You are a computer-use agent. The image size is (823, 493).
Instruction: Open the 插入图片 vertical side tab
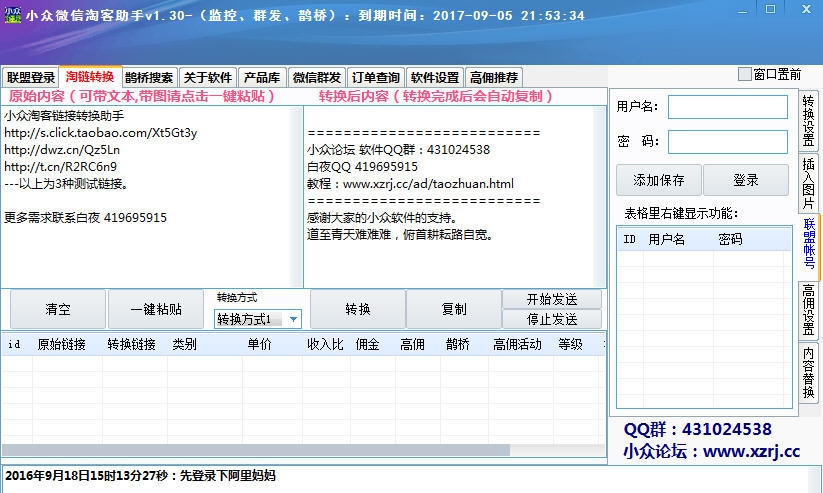[808, 184]
